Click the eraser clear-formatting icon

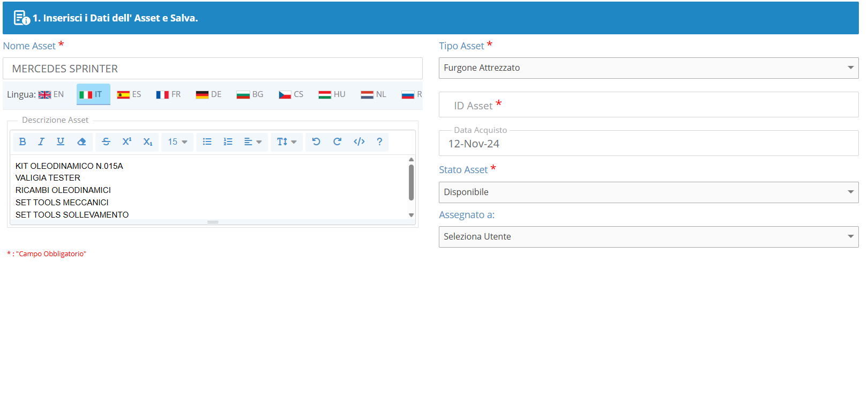click(x=81, y=142)
